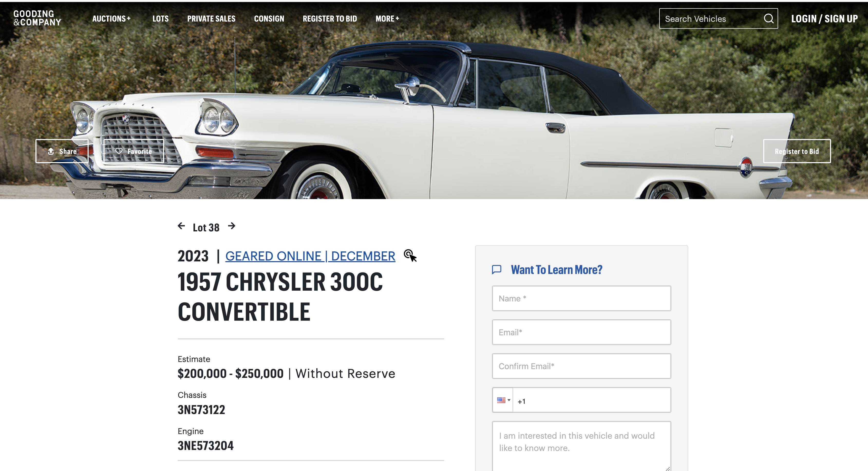Open Consign navigation item
Image resolution: width=868 pixels, height=471 pixels.
pos(269,18)
